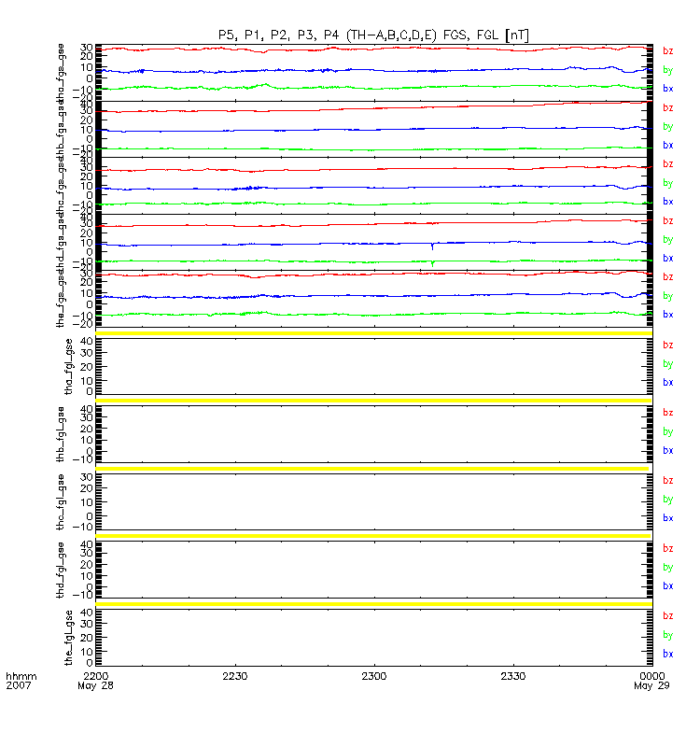Click the 'by' legend of the tha_fgl_gse panel

667,364
